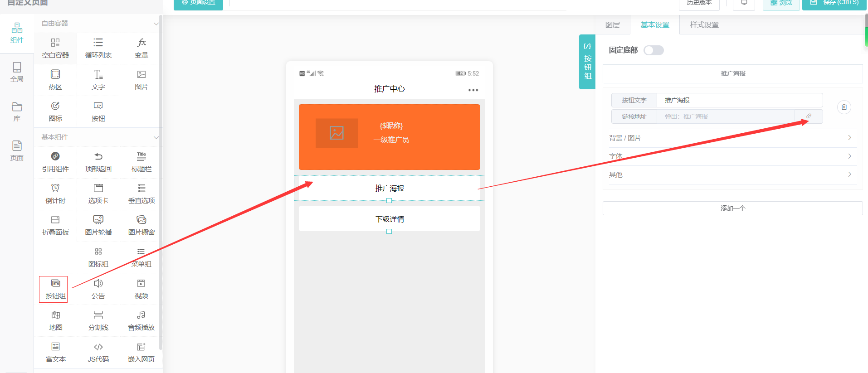Screen dimensions: 868x373
Task: Save the page with 保存 button
Action: tap(834, 3)
